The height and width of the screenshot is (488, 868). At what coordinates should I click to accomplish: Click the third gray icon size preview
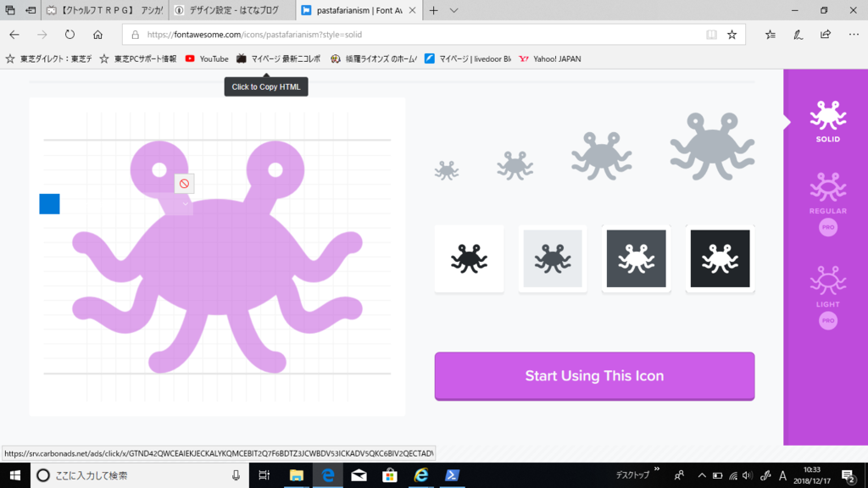tap(602, 156)
